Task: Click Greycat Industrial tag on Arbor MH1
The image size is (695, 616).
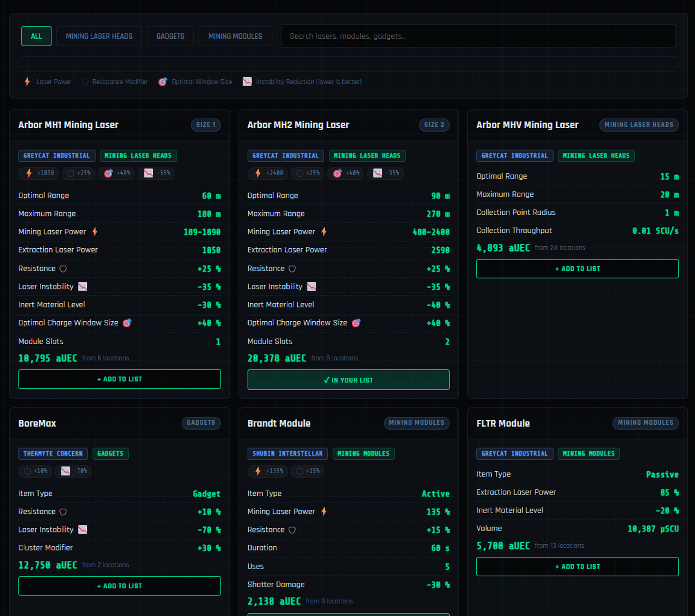Action: click(56, 156)
